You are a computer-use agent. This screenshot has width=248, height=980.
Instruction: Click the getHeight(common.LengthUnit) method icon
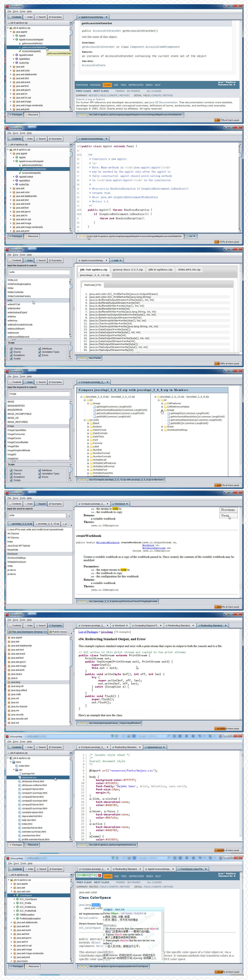[x=95, y=407]
